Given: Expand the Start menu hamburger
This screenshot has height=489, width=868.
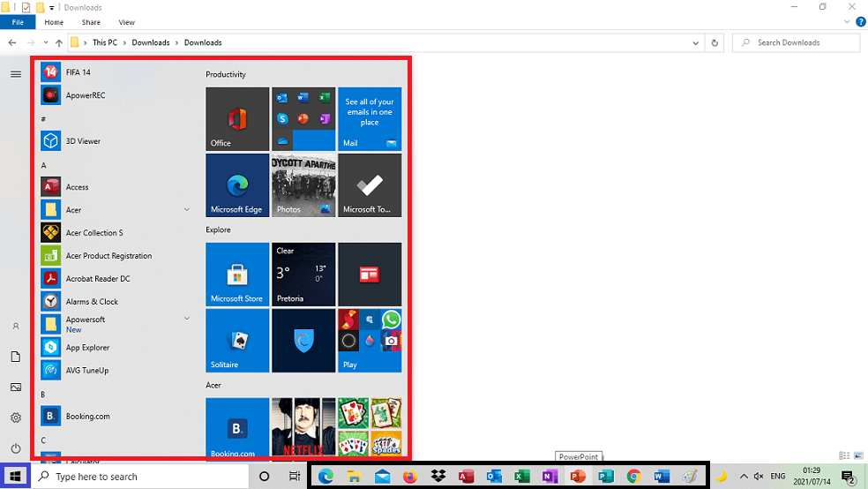Looking at the screenshot, I should [x=16, y=73].
